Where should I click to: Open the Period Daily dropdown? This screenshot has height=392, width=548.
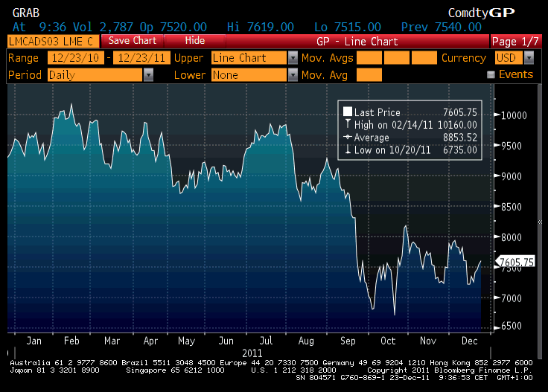pos(148,75)
